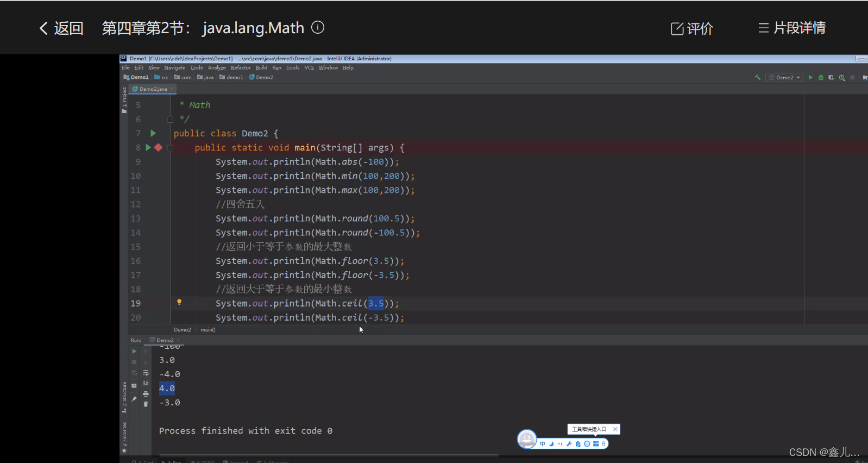
Task: Run Demo2 with the toolbar play icon
Action: (x=810, y=78)
